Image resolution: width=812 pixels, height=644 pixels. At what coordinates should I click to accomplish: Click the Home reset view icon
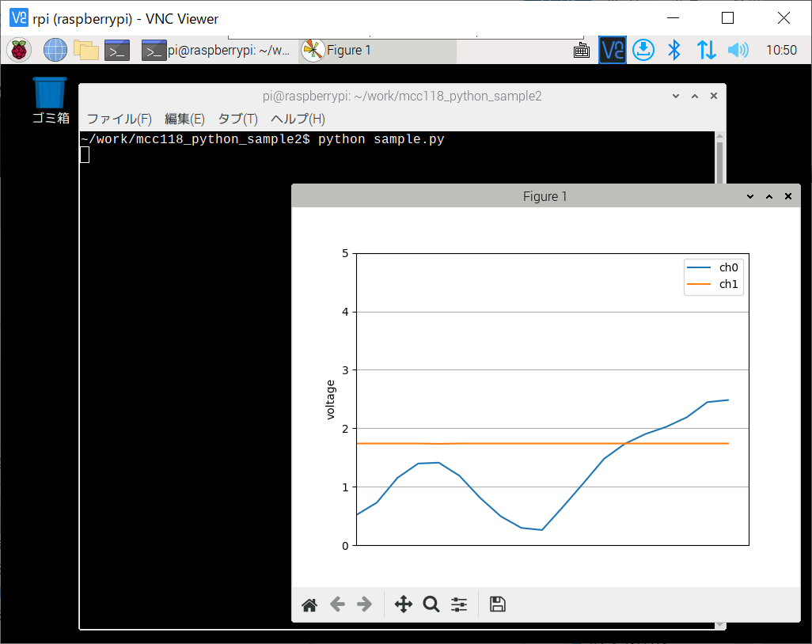click(x=309, y=605)
